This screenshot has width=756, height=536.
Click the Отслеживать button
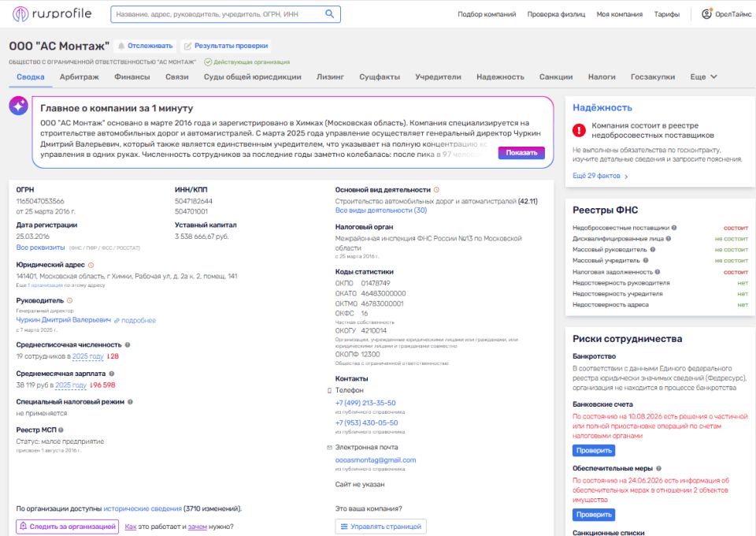click(145, 46)
